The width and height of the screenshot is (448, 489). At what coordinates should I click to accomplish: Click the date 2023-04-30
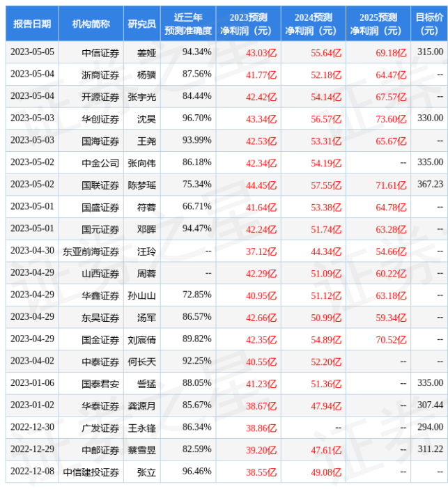(32, 251)
